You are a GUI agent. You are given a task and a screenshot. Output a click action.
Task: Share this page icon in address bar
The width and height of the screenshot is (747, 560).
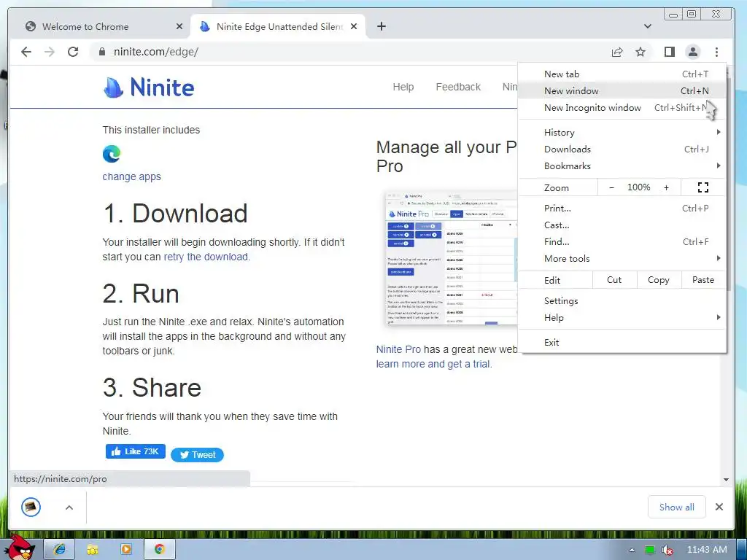click(x=617, y=52)
